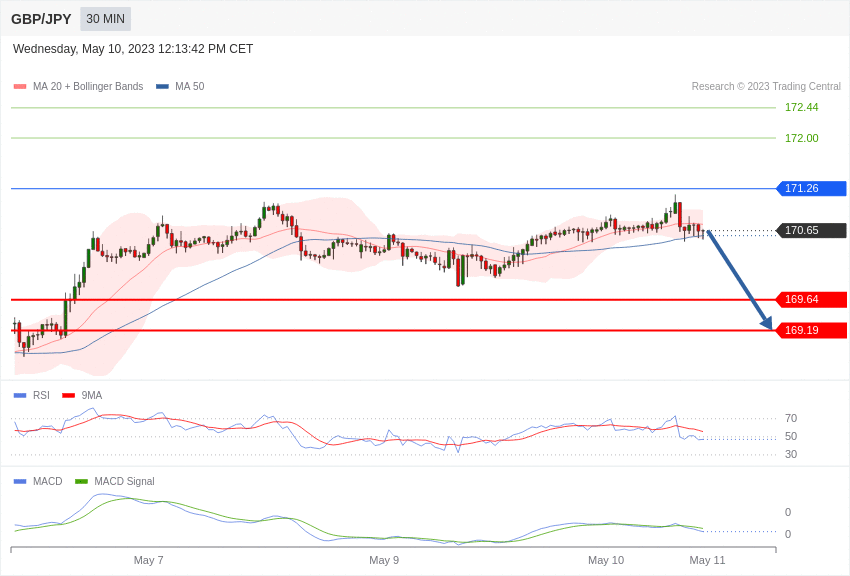Select the GBP/JPY pair title
Viewport: 850px width, 576px height.
(41, 19)
